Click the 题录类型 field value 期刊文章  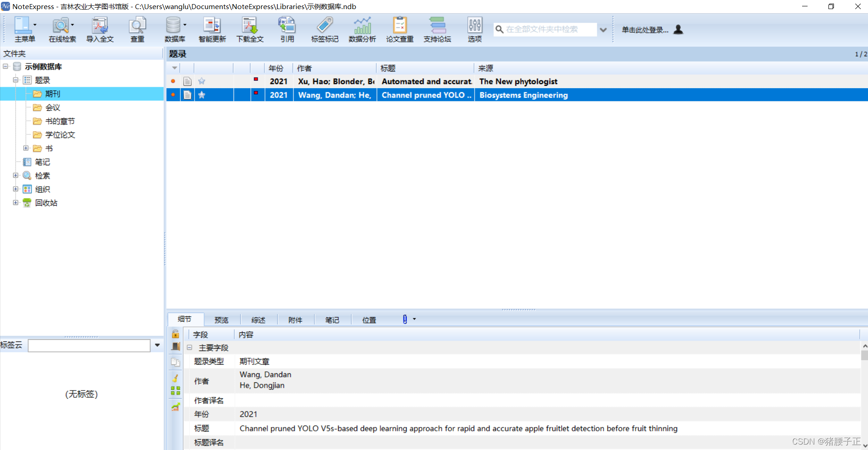click(254, 361)
